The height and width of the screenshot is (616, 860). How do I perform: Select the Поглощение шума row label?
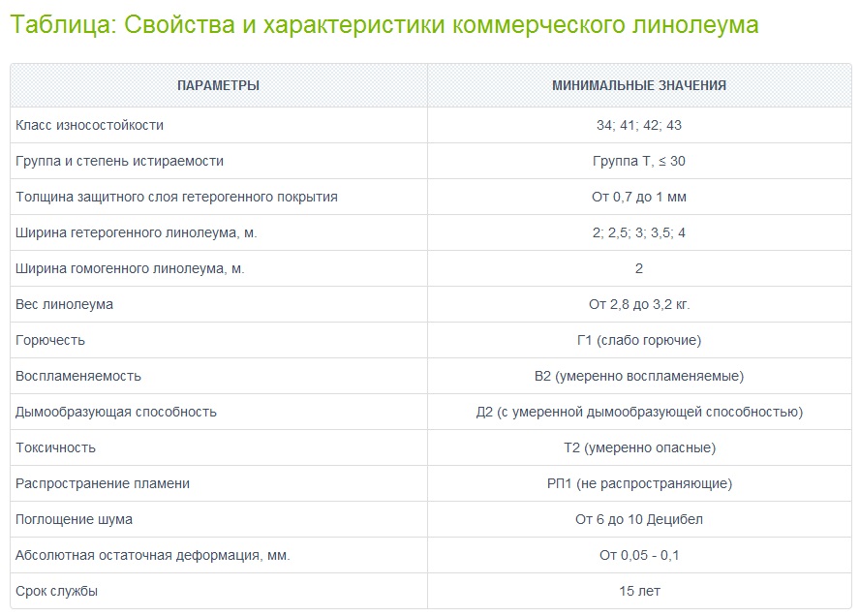pos(74,519)
